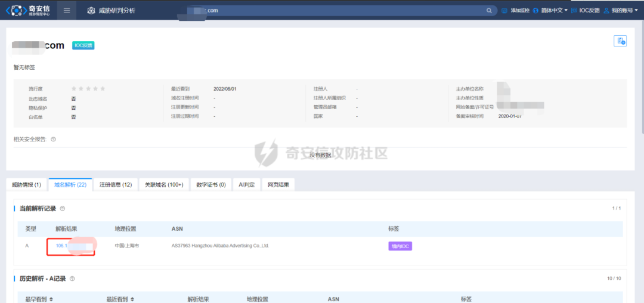Click the purple 境内IDC tag

pyautogui.click(x=400, y=246)
